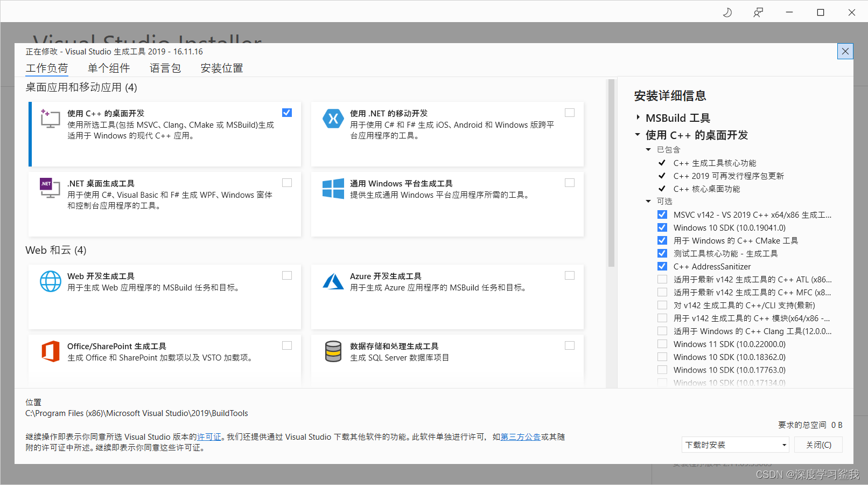Click the 'C++ 生成工具核心功能' included item

(715, 163)
